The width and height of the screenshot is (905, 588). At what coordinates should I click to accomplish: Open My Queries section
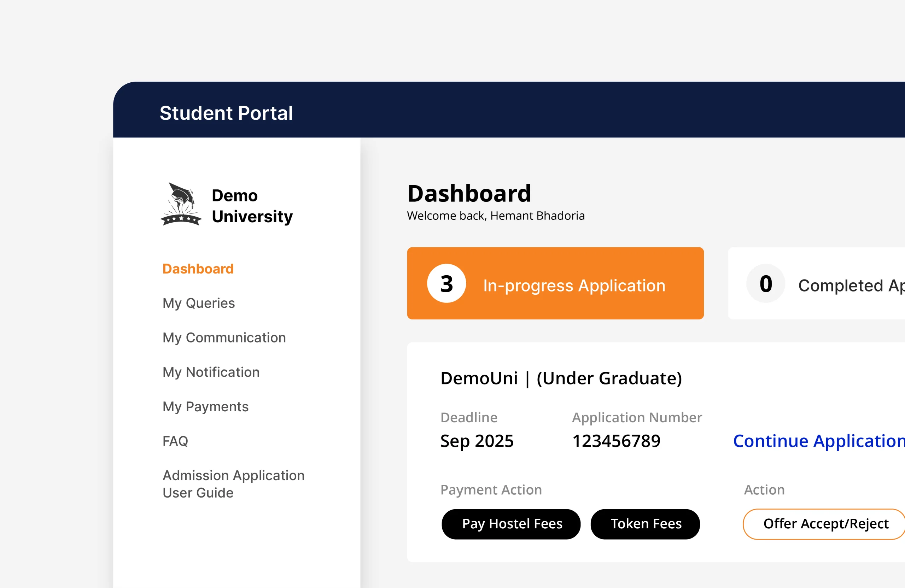click(x=198, y=303)
